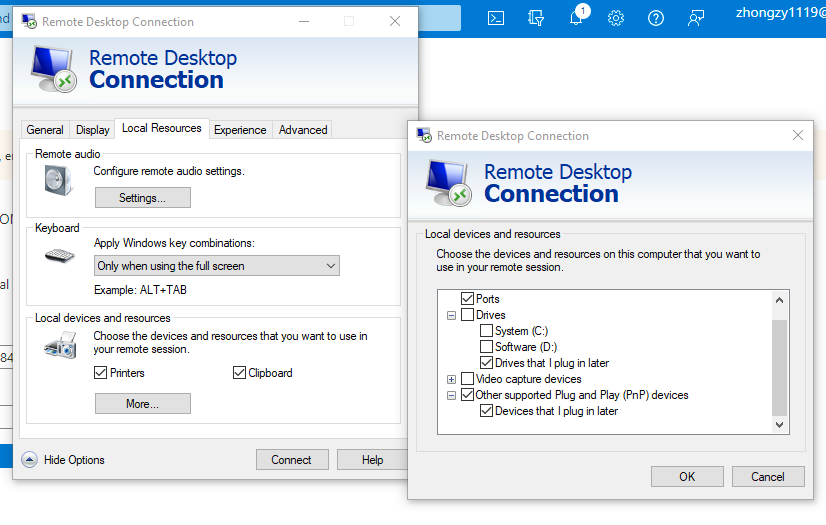Click the More... devices button

143,404
